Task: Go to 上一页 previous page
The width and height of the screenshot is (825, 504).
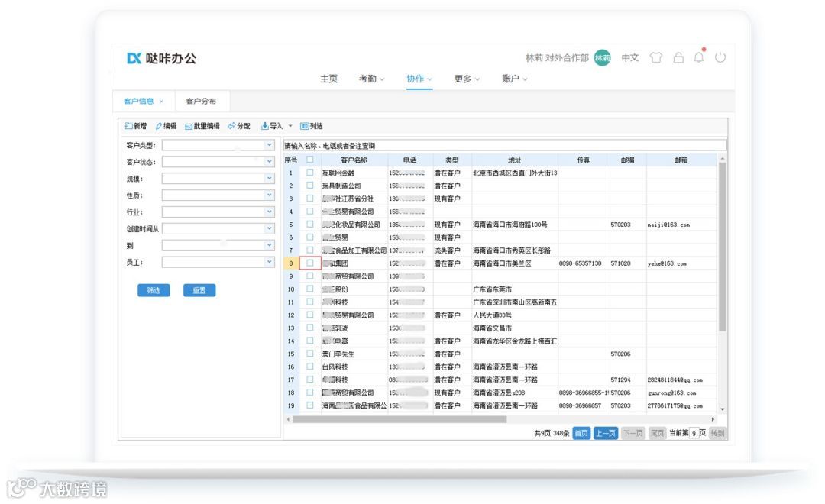Action: 606,433
